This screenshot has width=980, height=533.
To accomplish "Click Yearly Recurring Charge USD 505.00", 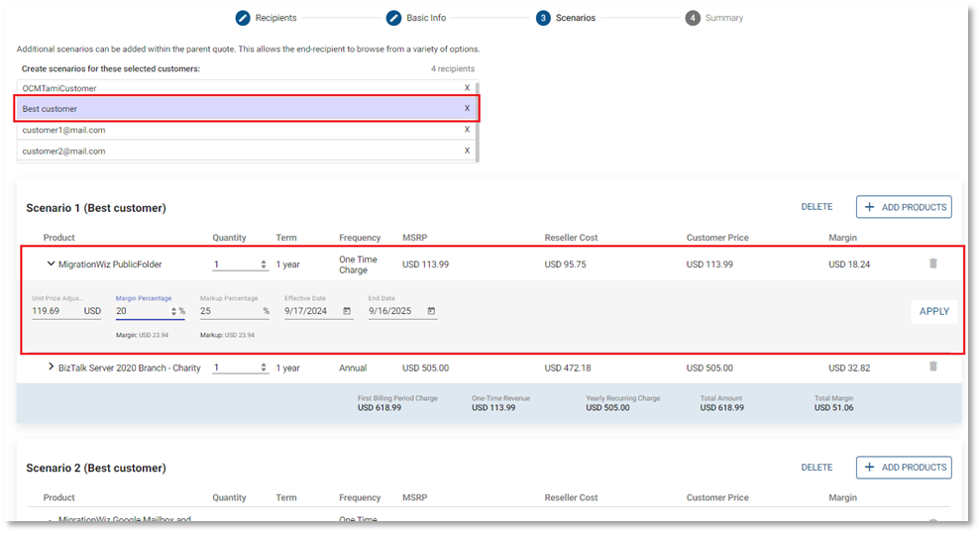I will (607, 408).
